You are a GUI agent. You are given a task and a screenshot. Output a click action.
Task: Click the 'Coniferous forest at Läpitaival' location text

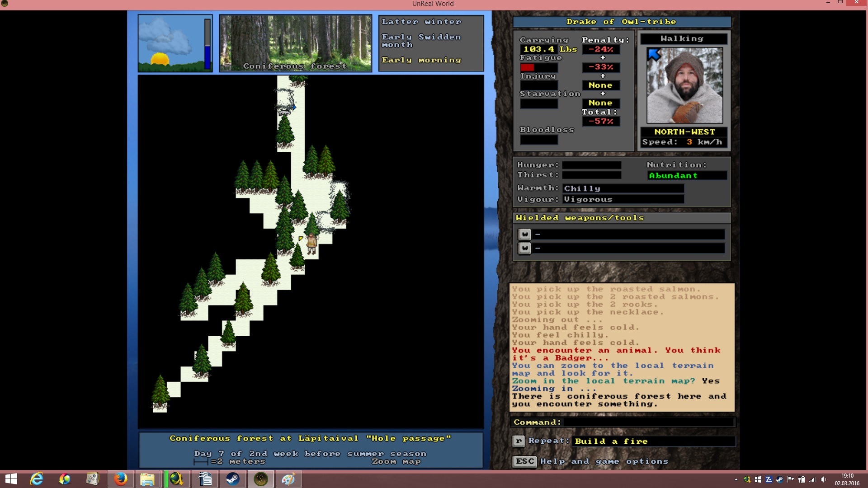coord(310,438)
